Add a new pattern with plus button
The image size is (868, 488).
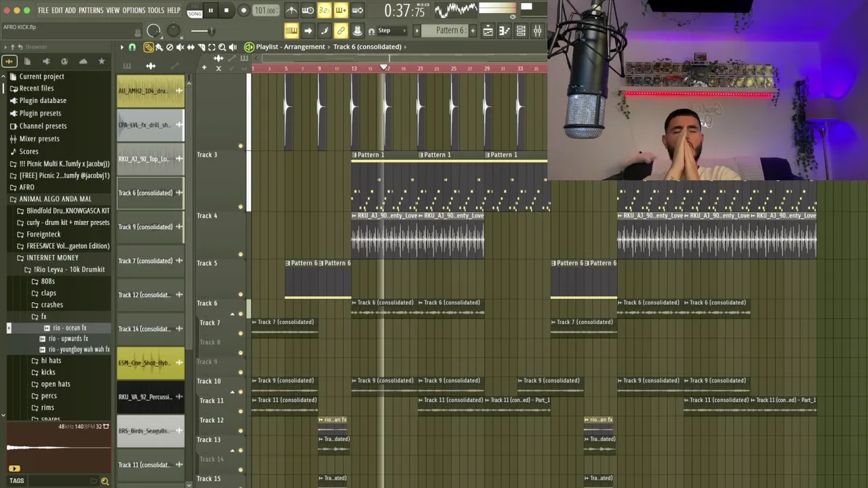click(x=474, y=30)
